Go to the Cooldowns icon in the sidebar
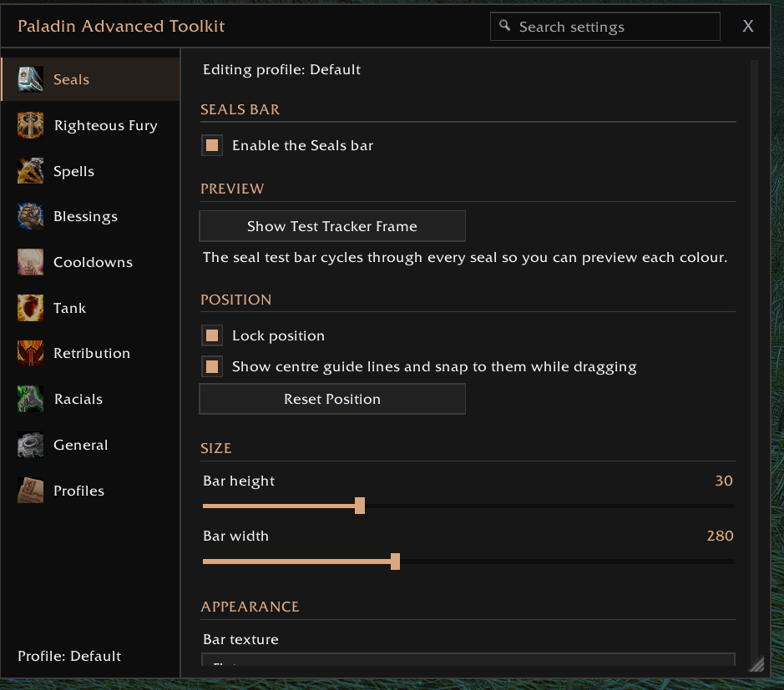Screen dimensions: 784x690 pos(31,262)
